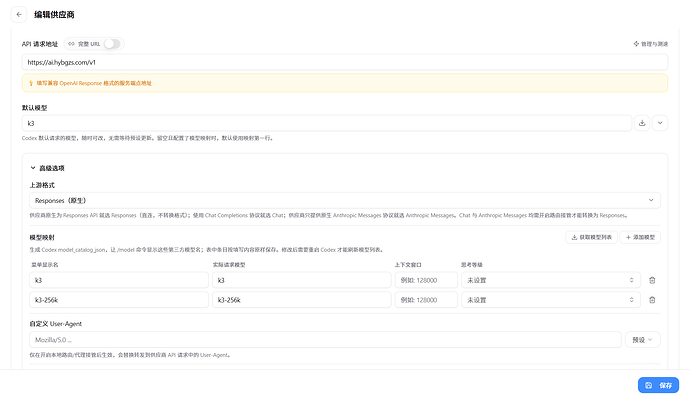Click the 默认模型 label
Image resolution: width=690 pixels, height=400 pixels.
(x=34, y=108)
